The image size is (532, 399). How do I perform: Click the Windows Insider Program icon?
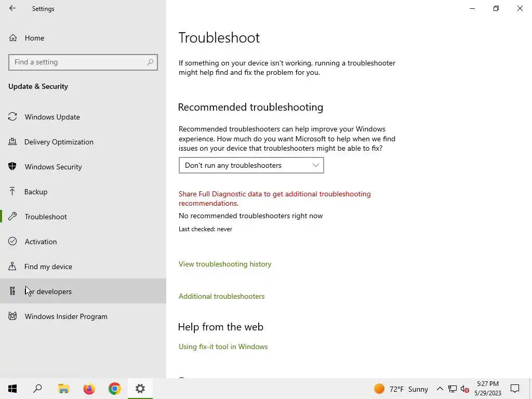[x=12, y=316]
